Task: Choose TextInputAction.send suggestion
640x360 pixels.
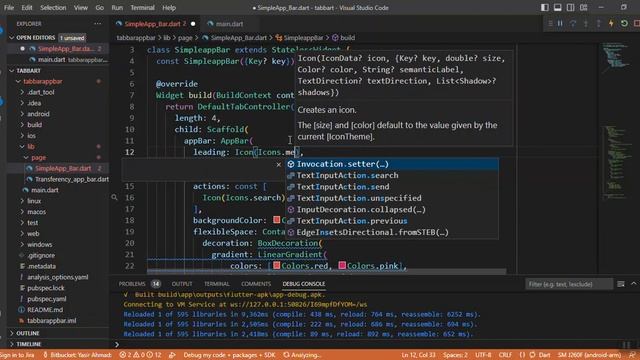Action: click(x=392, y=187)
